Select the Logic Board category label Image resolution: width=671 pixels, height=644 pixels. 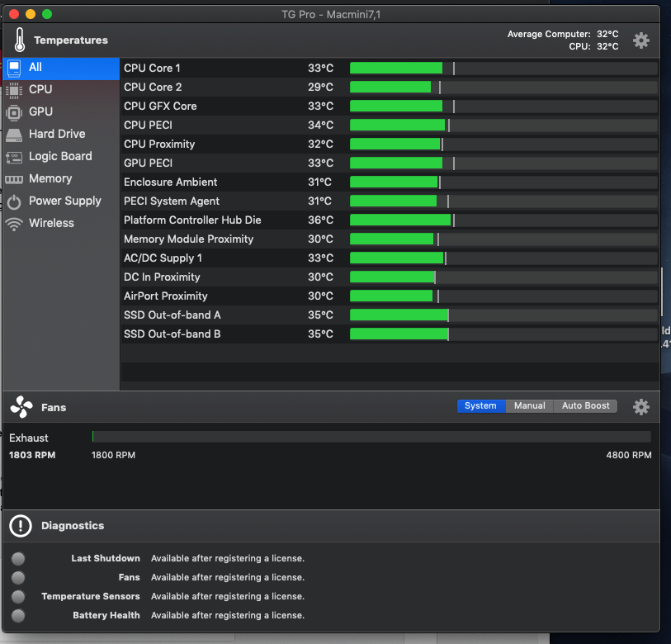pyautogui.click(x=61, y=156)
